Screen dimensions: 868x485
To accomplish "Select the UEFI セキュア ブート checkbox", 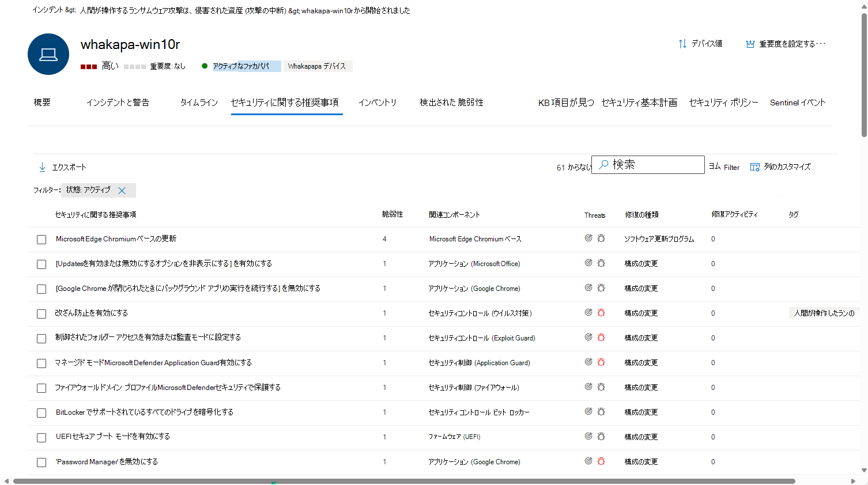I will pyautogui.click(x=41, y=438).
